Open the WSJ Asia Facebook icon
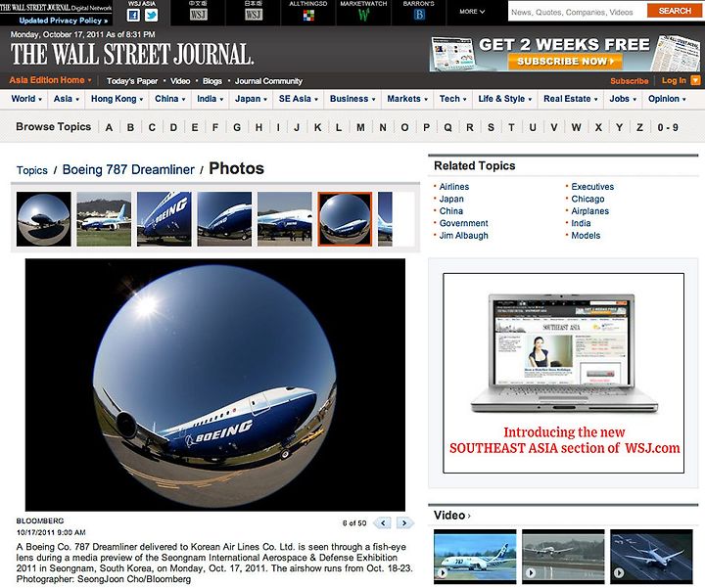This screenshot has width=705, height=588. tap(133, 16)
